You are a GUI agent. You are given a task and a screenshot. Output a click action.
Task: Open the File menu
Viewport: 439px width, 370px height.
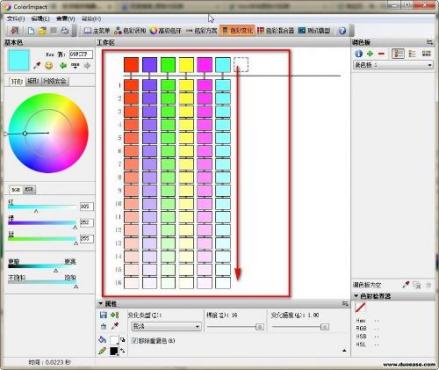(16, 19)
